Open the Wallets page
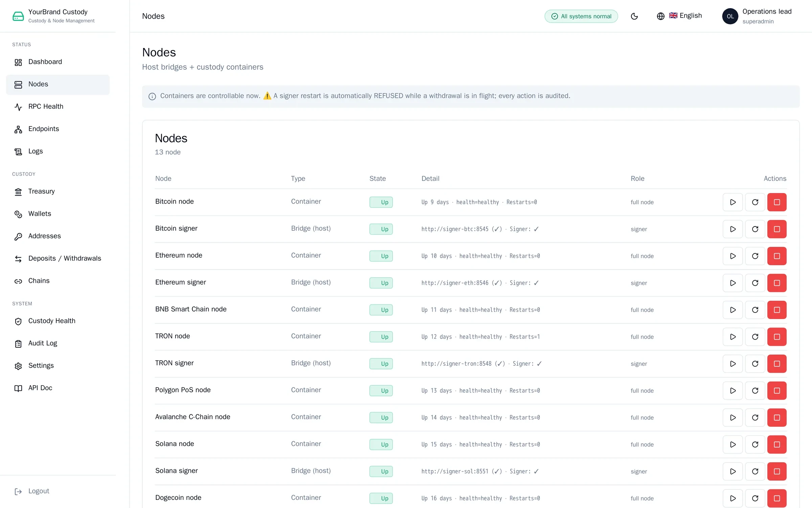 point(58,214)
